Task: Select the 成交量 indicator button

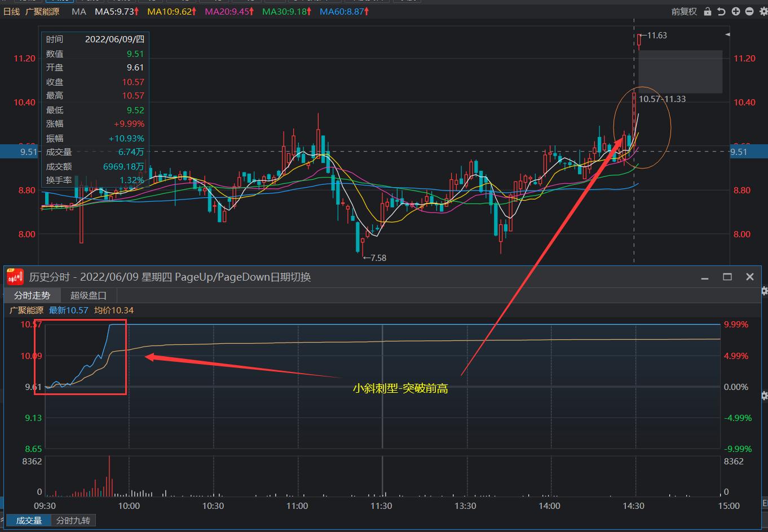Action: [29, 521]
